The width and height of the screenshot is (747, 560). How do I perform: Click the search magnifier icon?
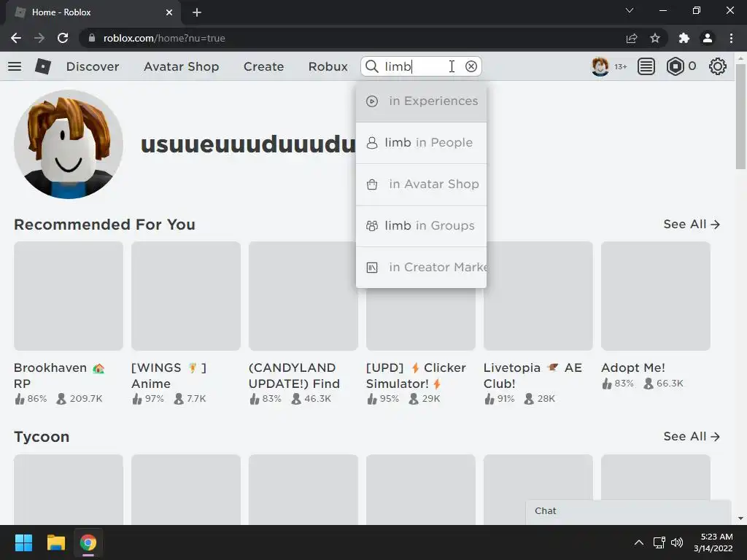(x=372, y=66)
